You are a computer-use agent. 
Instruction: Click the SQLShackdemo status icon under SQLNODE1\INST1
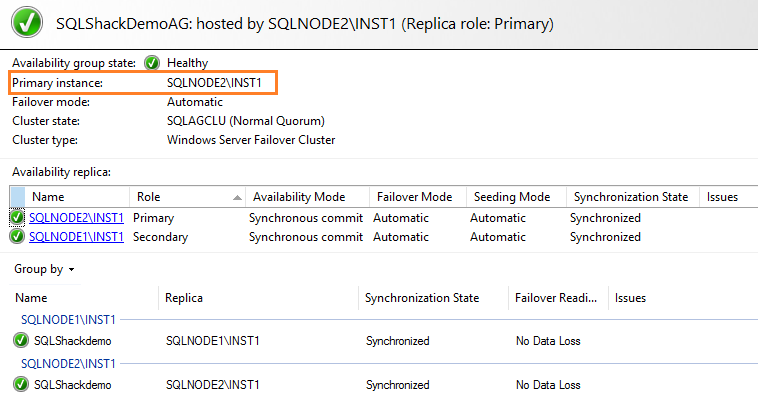(21, 341)
